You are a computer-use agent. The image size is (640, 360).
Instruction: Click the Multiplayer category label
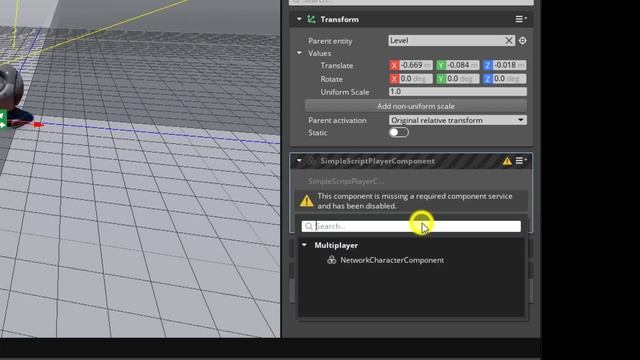point(336,245)
